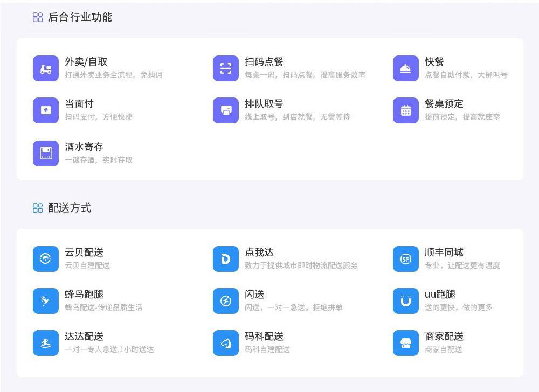Select the 蜂鸟跑腿 bird icon
Image resolution: width=539 pixels, height=392 pixels.
[x=46, y=301]
